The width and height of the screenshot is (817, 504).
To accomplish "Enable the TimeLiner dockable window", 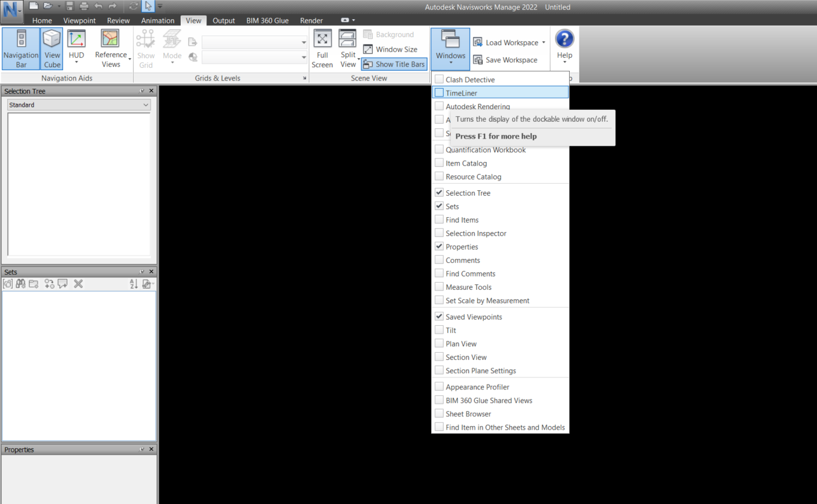I will [463, 93].
